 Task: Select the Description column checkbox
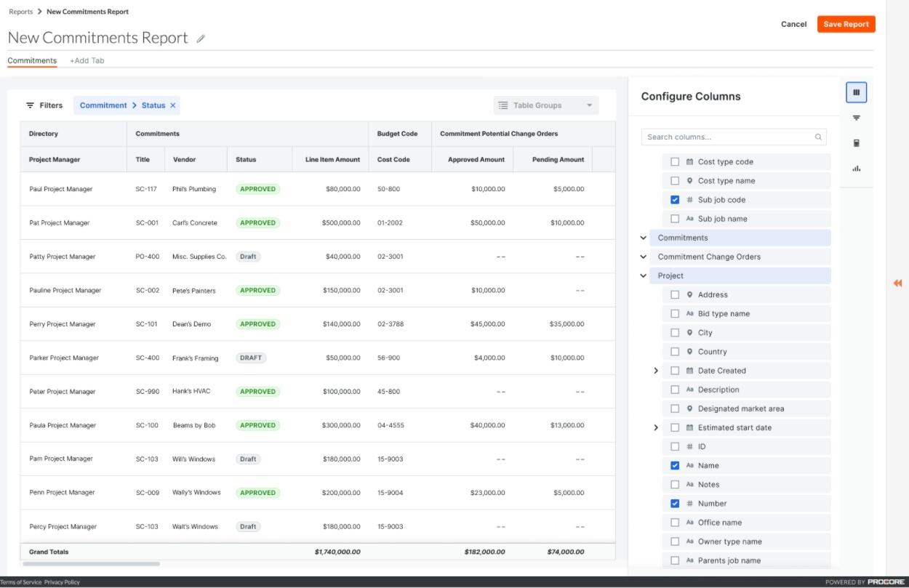pyautogui.click(x=675, y=390)
